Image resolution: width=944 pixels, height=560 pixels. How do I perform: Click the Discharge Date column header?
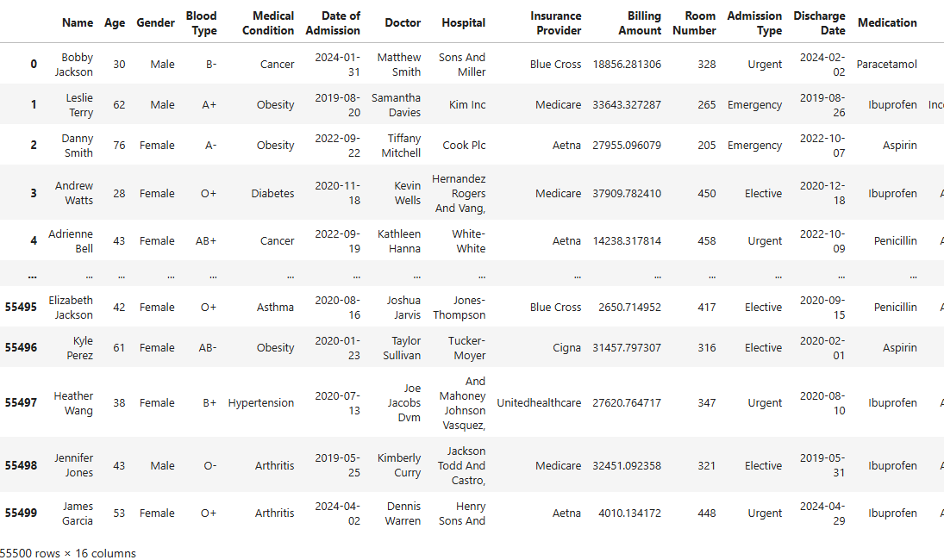click(819, 23)
